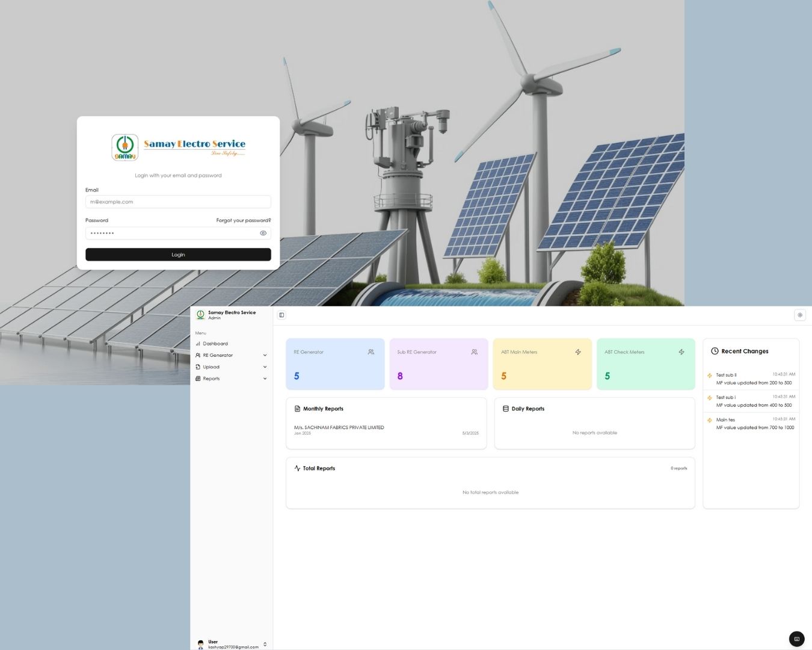
Task: Open the Upload menu item
Action: 232,367
